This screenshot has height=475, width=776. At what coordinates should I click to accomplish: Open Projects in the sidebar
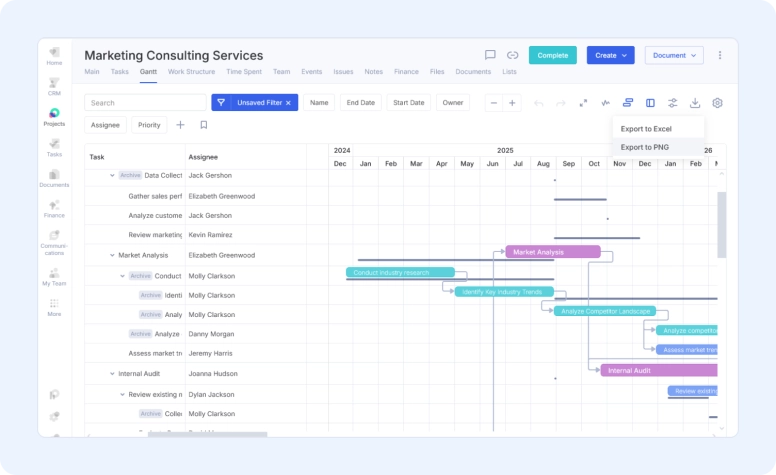(x=54, y=117)
